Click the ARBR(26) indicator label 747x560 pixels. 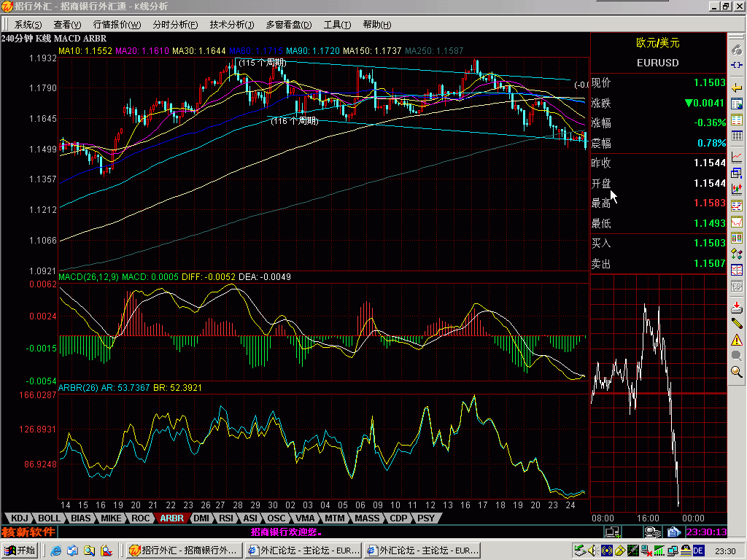click(78, 388)
